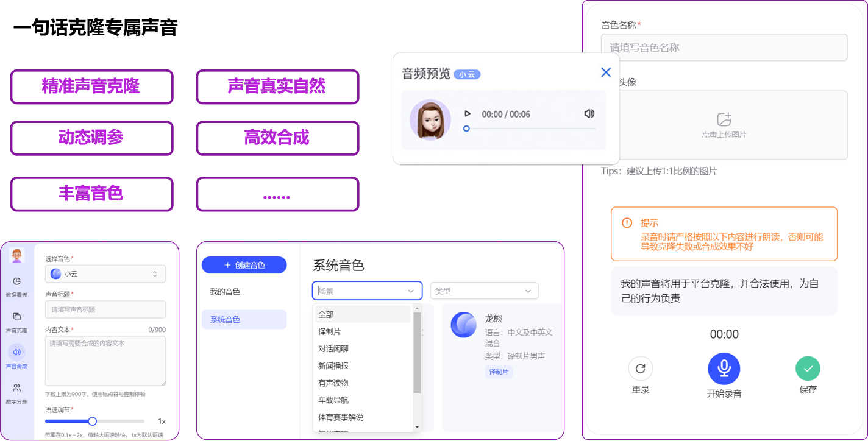Choose 有声读物 in the dropdown list
The image size is (868, 441).
point(333,383)
